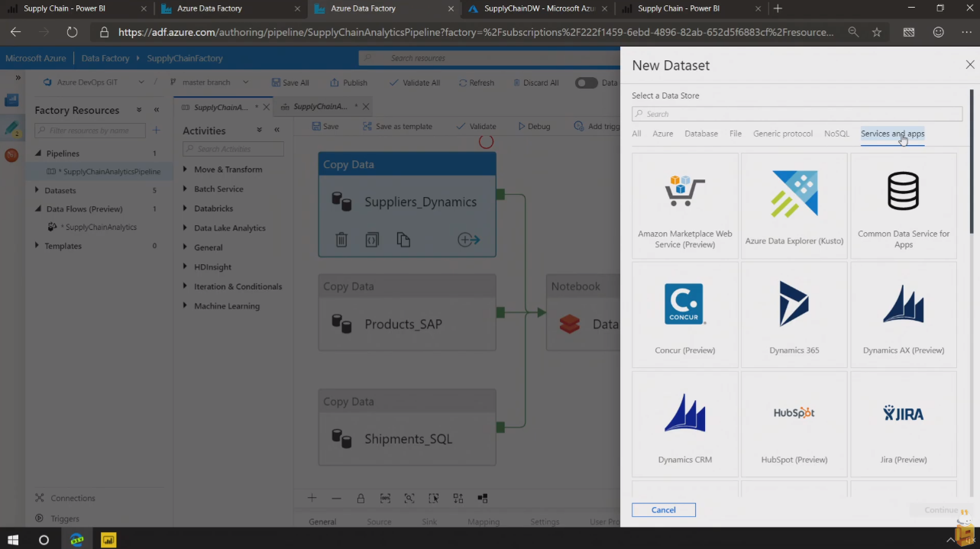Open Power BI from the Windows taskbar

[108, 540]
